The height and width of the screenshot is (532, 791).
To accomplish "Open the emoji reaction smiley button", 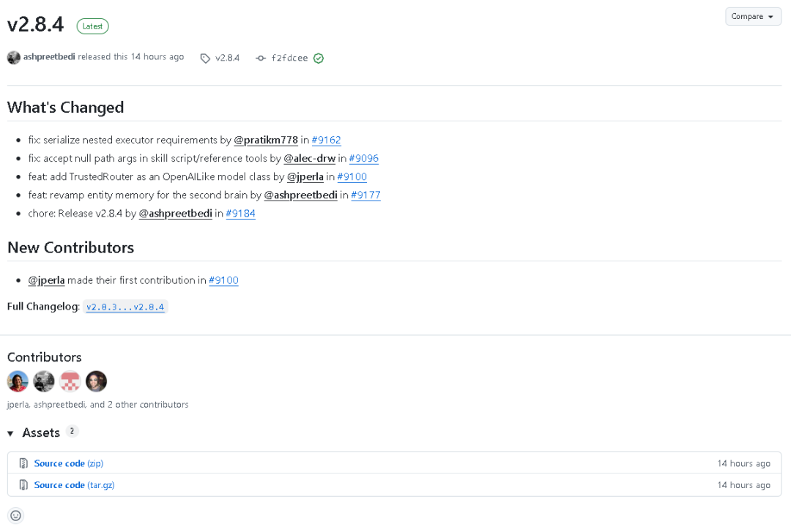I will [x=15, y=515].
